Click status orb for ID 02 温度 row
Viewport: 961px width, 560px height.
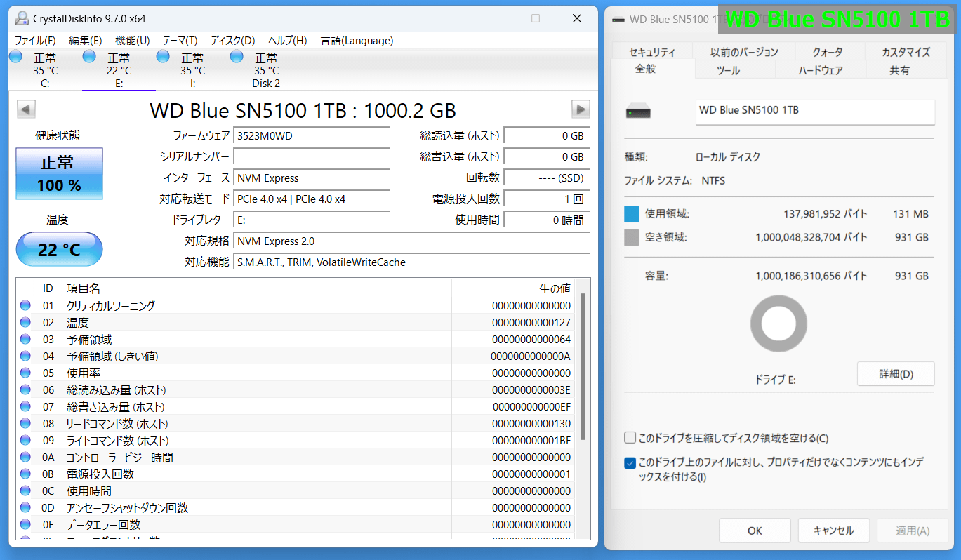click(26, 323)
